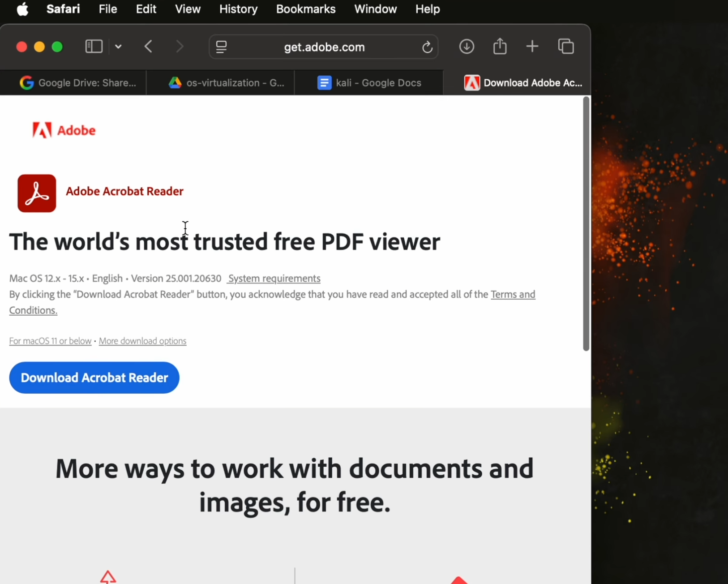Follow the For macOS 11 or below link
This screenshot has height=584, width=728.
(x=50, y=341)
